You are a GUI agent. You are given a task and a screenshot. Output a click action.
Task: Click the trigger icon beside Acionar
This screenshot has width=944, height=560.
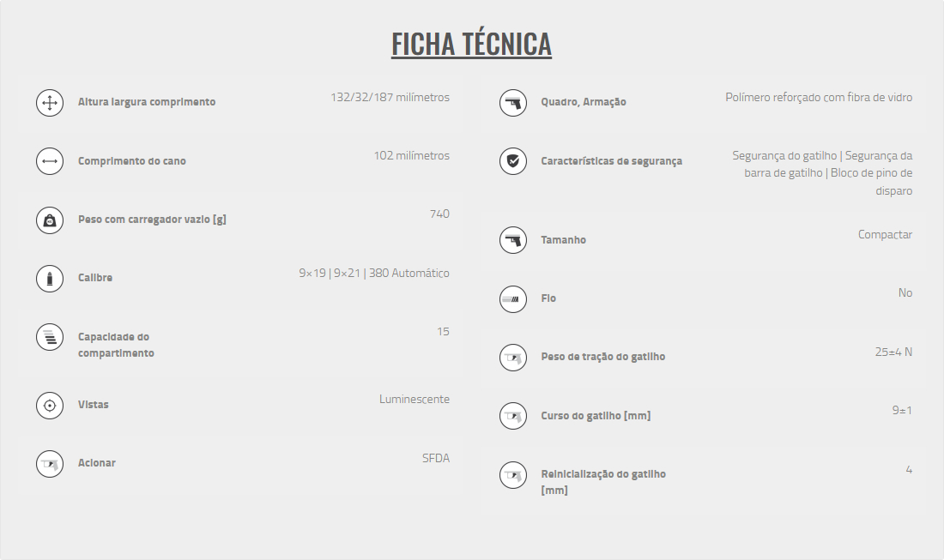click(50, 463)
